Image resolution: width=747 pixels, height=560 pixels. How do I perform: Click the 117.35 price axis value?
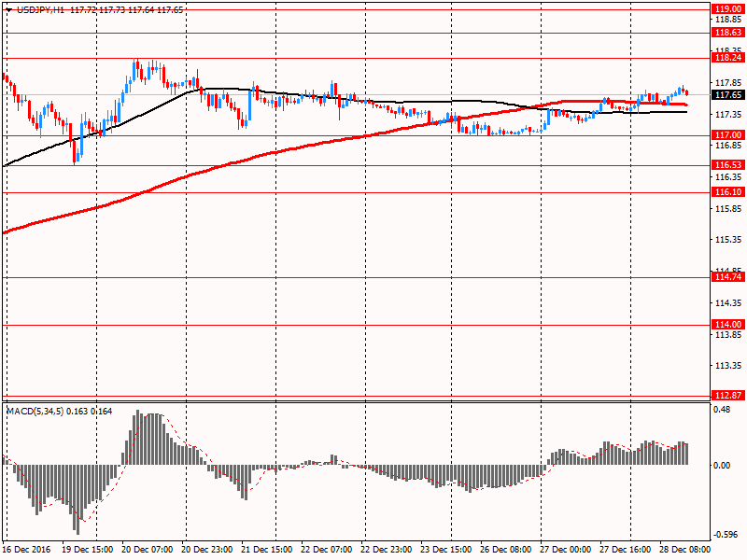(728, 114)
